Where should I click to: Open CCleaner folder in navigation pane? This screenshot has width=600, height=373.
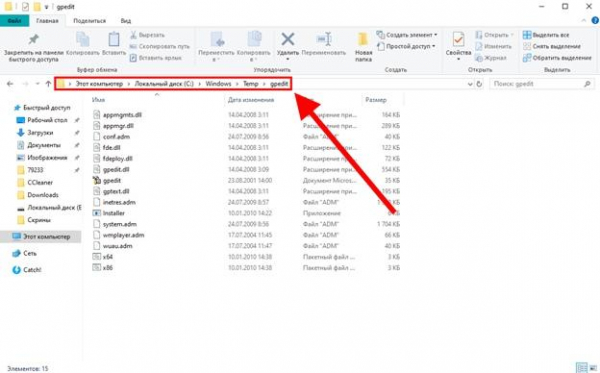click(x=40, y=182)
